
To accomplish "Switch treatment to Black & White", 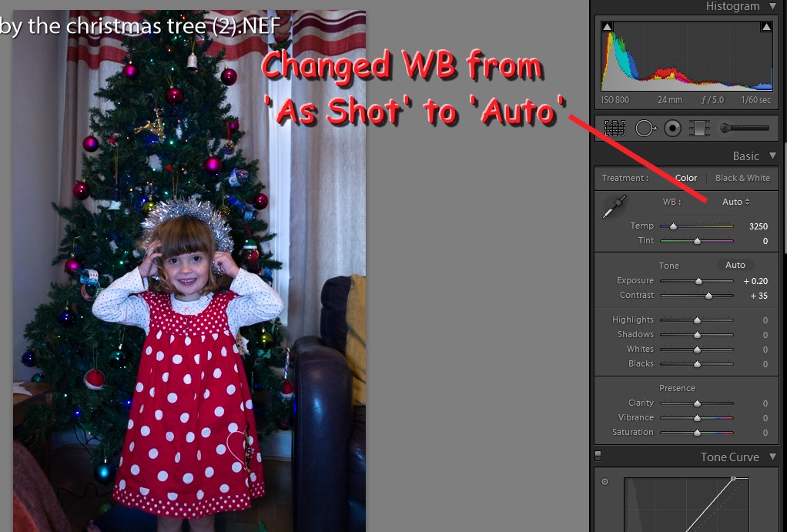I will coord(742,178).
